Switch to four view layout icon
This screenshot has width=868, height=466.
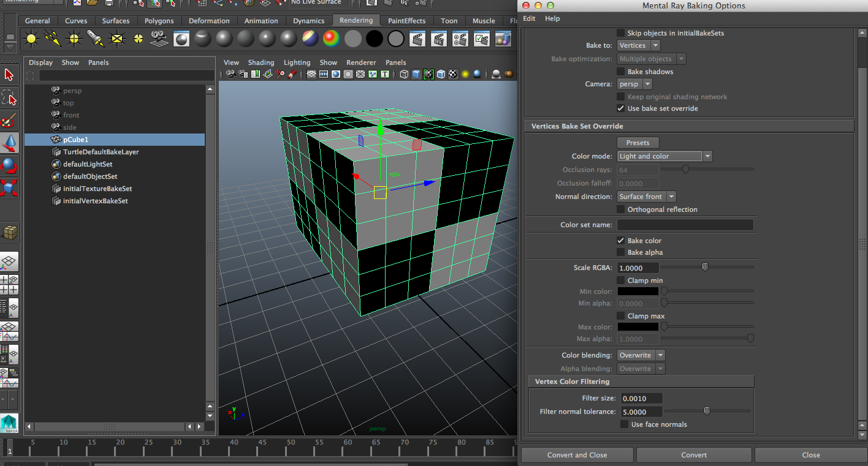(9, 285)
